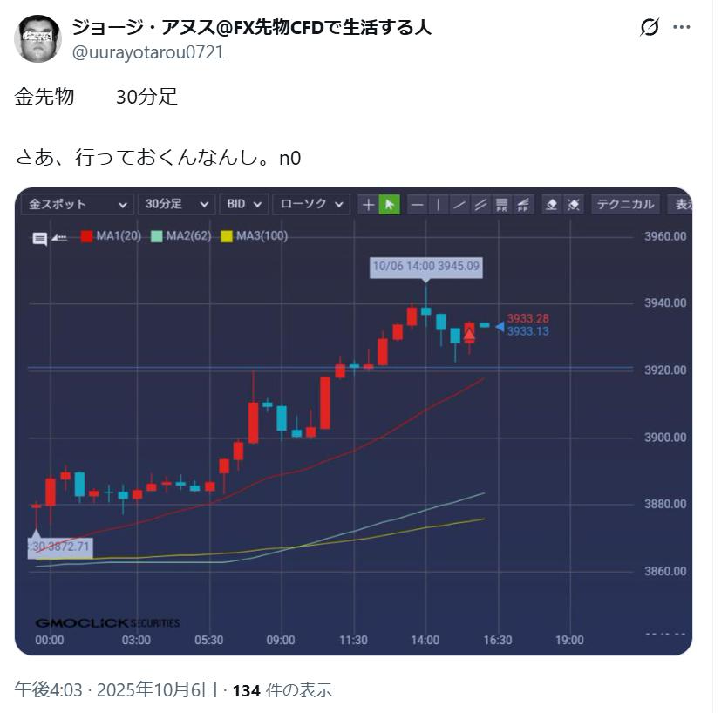Click the eraser tool icon

click(x=551, y=205)
